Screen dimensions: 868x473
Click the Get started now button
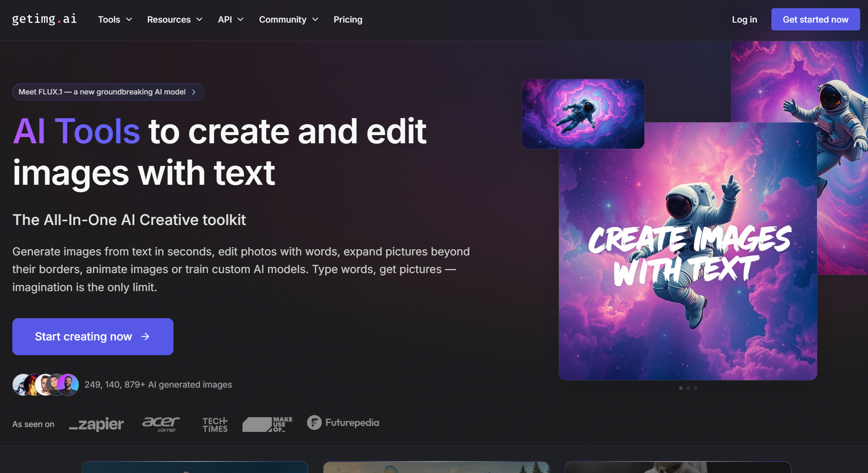[x=815, y=19]
